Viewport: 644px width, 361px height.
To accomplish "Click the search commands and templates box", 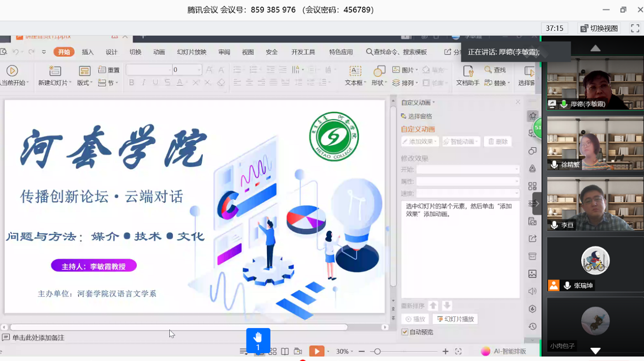I will coord(397,52).
